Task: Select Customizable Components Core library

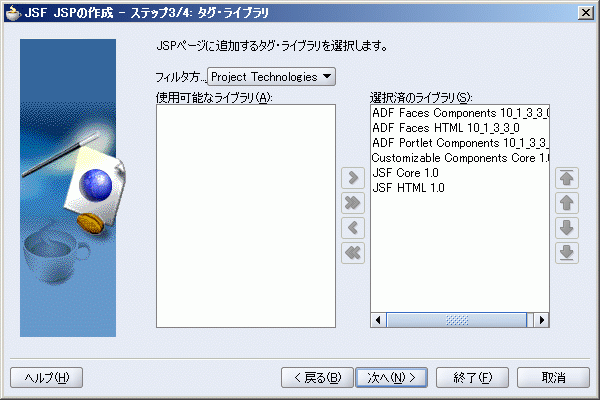Action: click(460, 158)
